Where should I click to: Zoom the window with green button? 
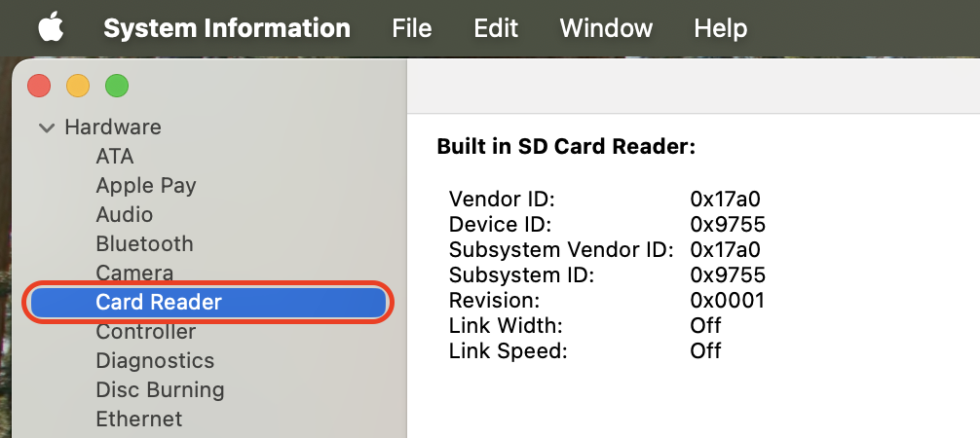(x=117, y=86)
